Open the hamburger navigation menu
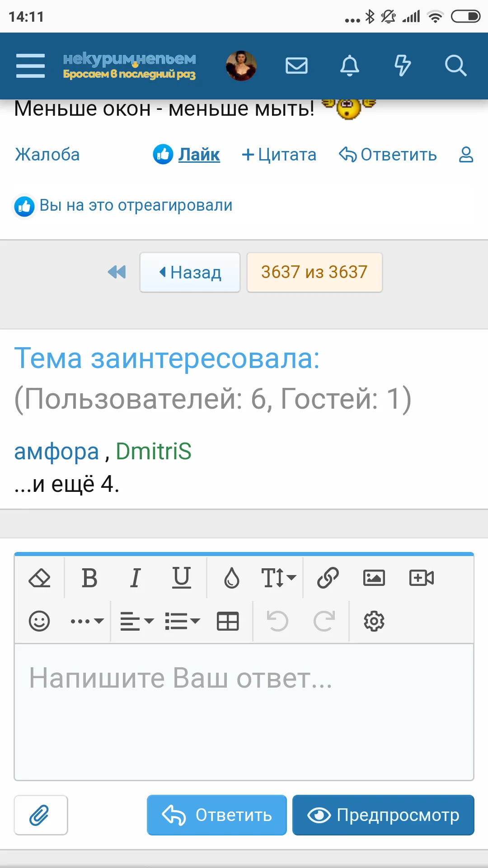The height and width of the screenshot is (868, 488). (30, 66)
